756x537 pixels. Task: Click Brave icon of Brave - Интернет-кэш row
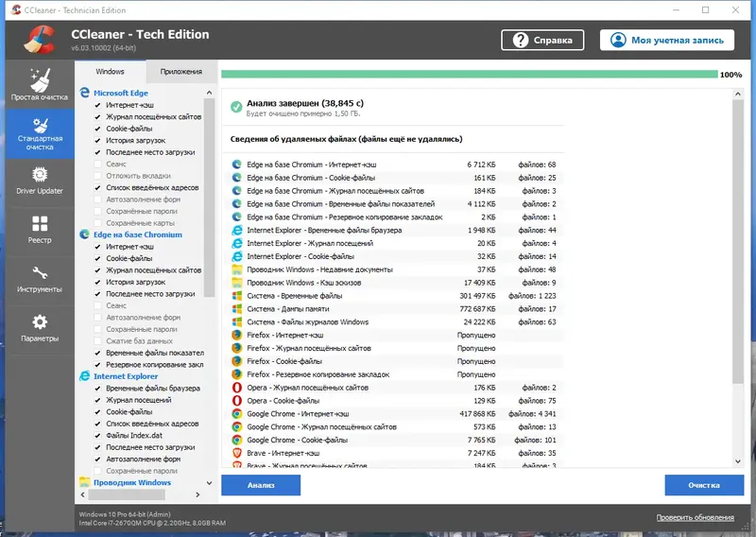(237, 453)
